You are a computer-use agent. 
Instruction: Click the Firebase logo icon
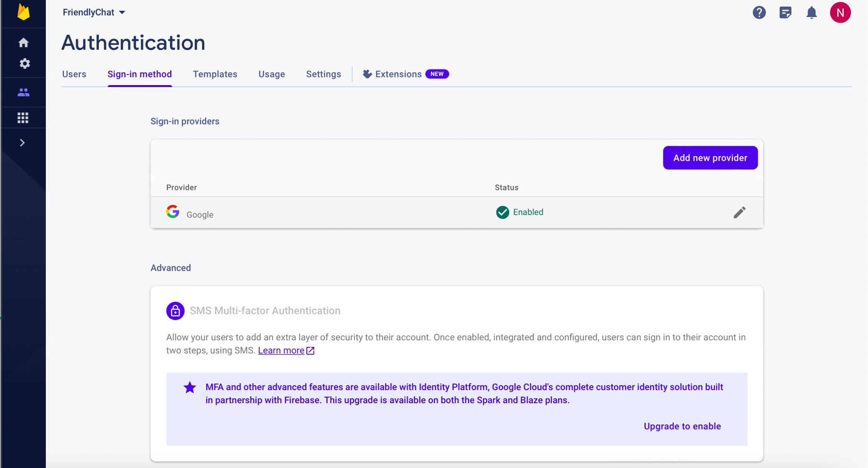click(23, 12)
